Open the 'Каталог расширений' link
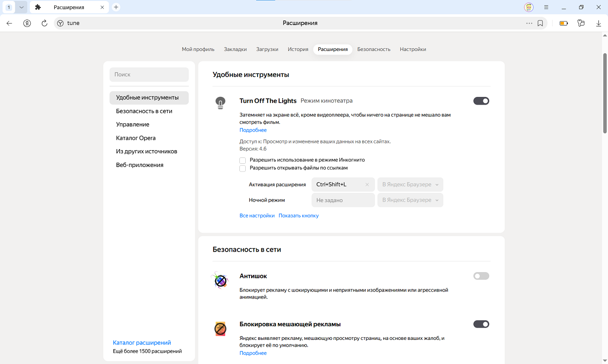Viewport: 608px width, 364px height. [142, 343]
